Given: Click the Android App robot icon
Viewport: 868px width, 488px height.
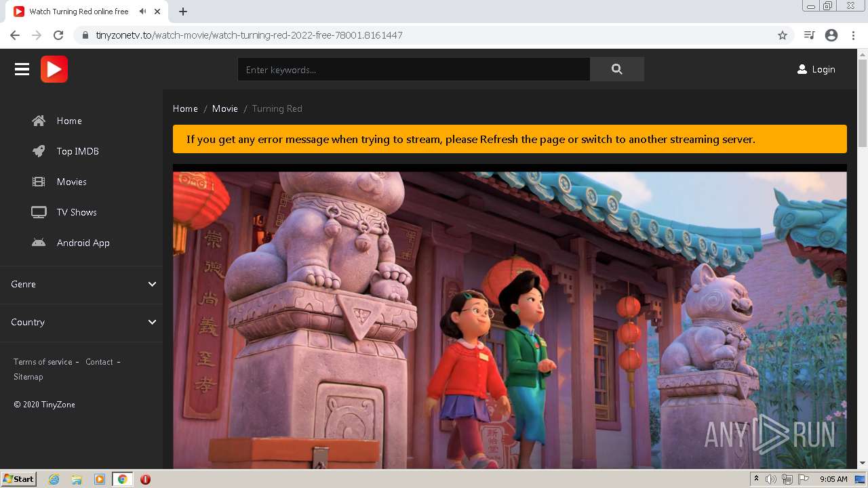Looking at the screenshot, I should point(39,243).
